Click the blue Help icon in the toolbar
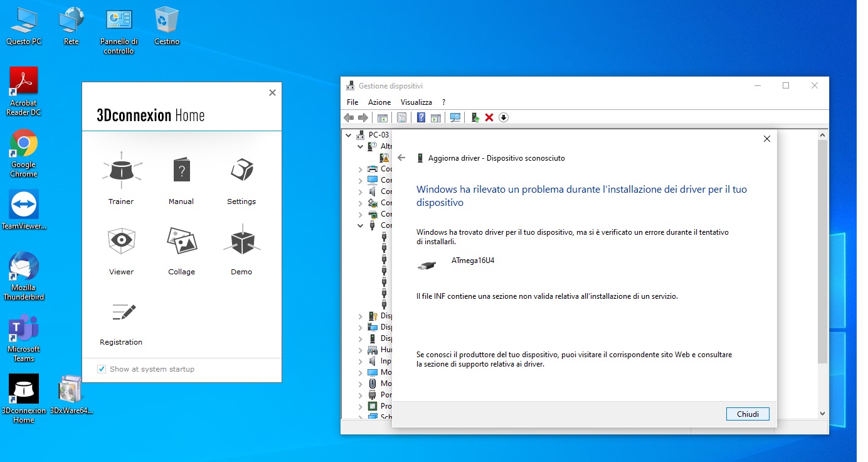 [x=421, y=117]
